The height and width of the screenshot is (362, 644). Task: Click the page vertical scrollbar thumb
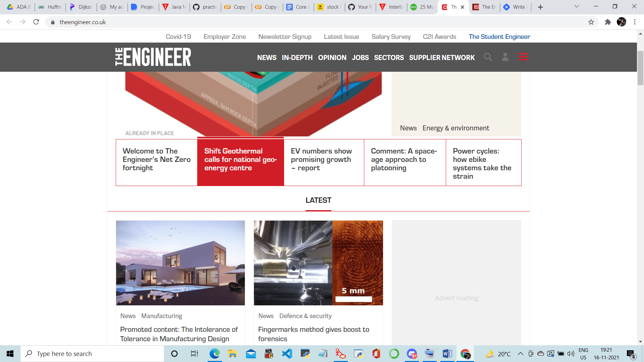(x=640, y=68)
